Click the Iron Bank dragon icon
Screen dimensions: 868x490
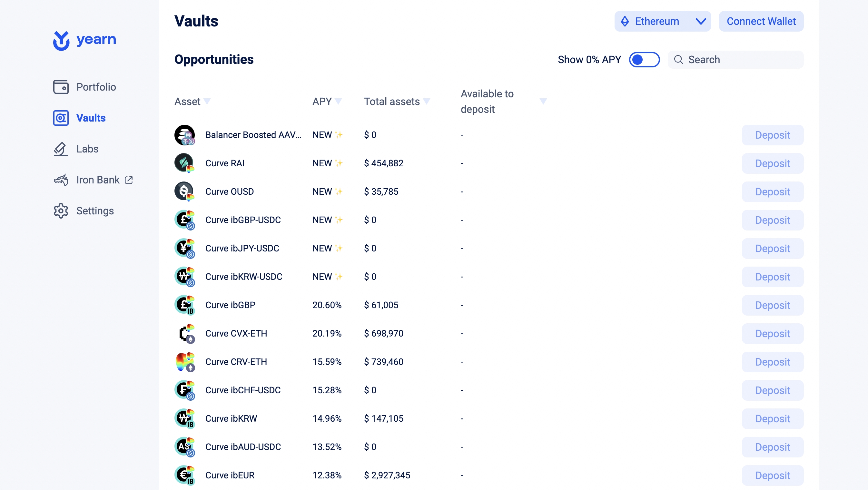[61, 180]
